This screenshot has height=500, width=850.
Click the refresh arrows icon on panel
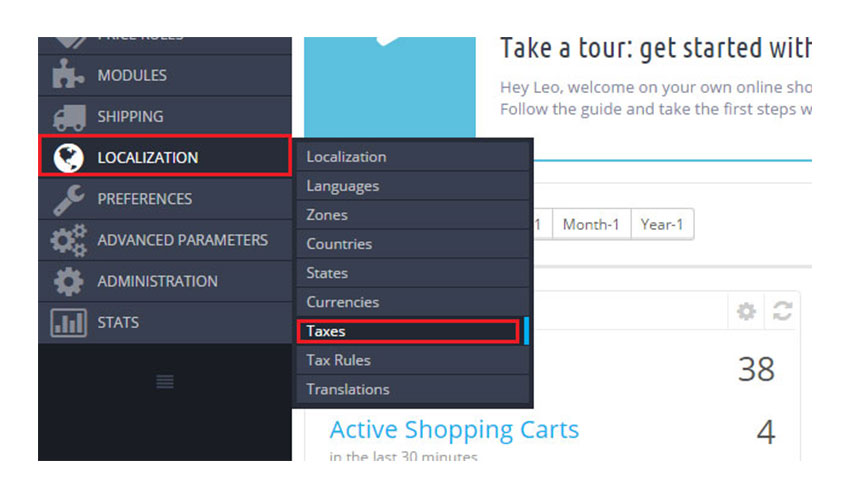pos(782,312)
